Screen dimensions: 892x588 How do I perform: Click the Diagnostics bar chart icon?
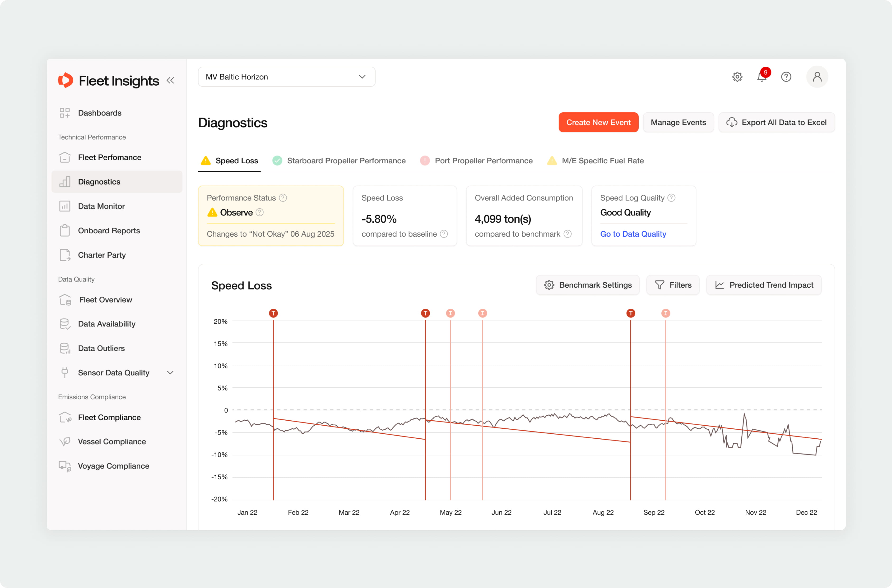click(65, 182)
